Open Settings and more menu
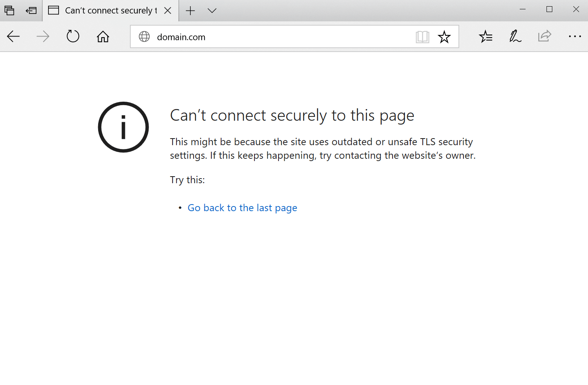Viewport: 588px width, 385px height. (574, 36)
